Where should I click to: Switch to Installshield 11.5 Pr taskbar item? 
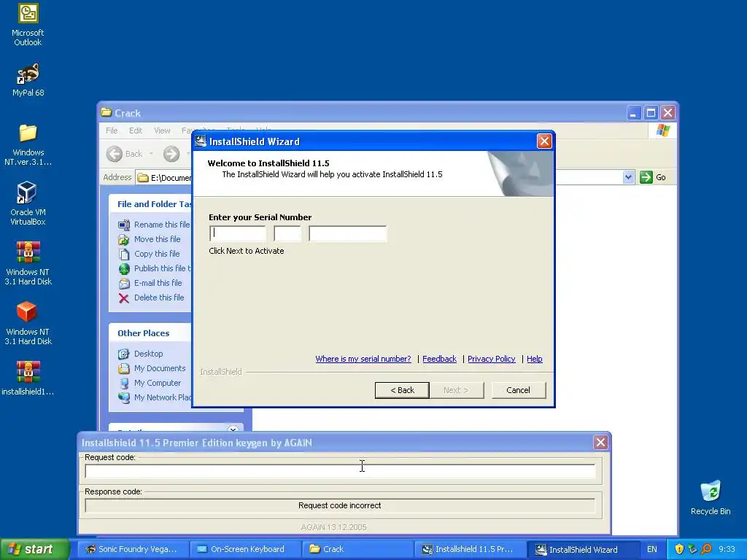(471, 549)
